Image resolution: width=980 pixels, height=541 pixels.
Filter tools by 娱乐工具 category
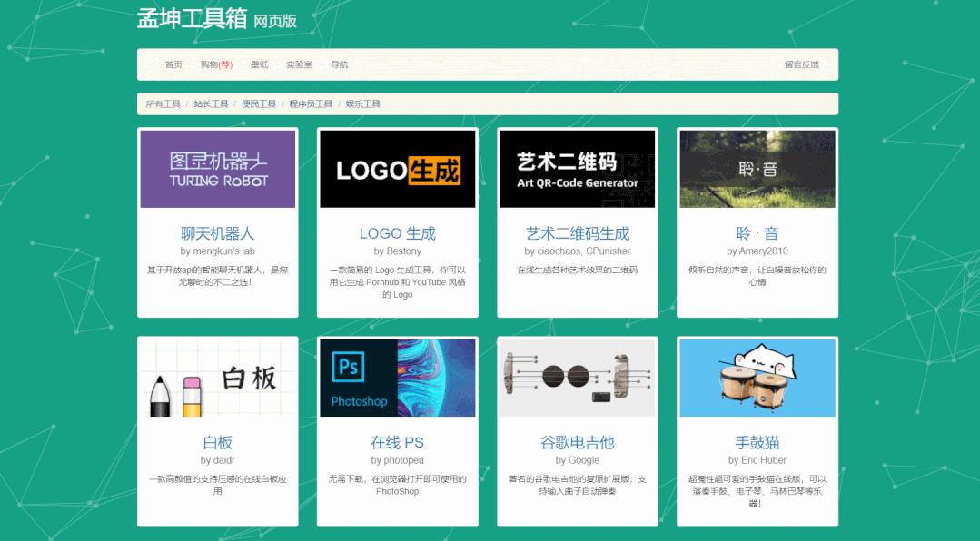362,103
